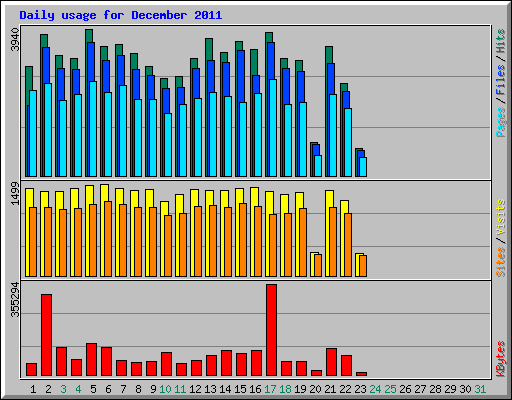Click the Pages legend label

point(501,122)
